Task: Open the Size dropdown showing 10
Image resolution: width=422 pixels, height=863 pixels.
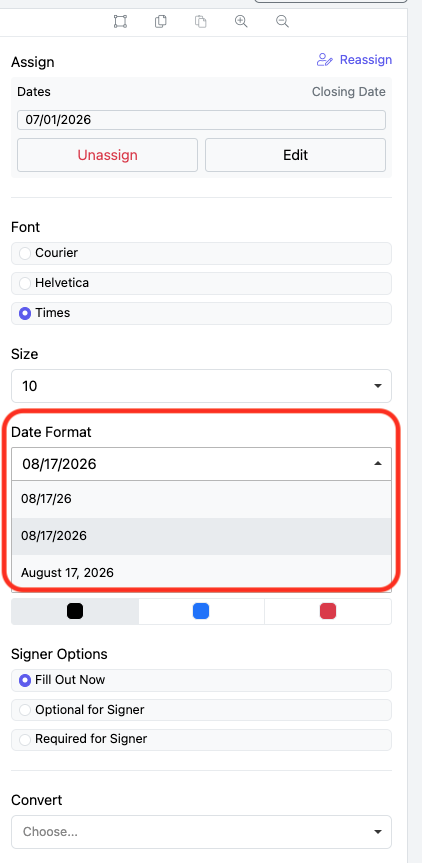Action: pyautogui.click(x=201, y=386)
